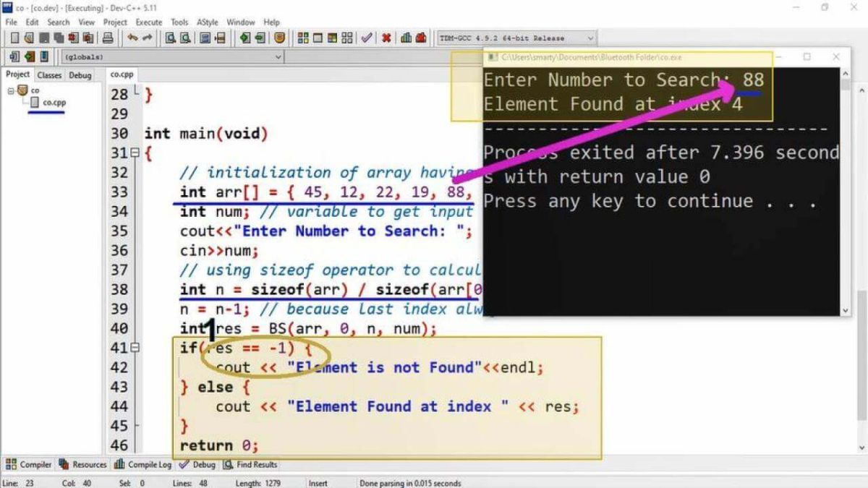Click the Print toolbar icon

[108, 38]
